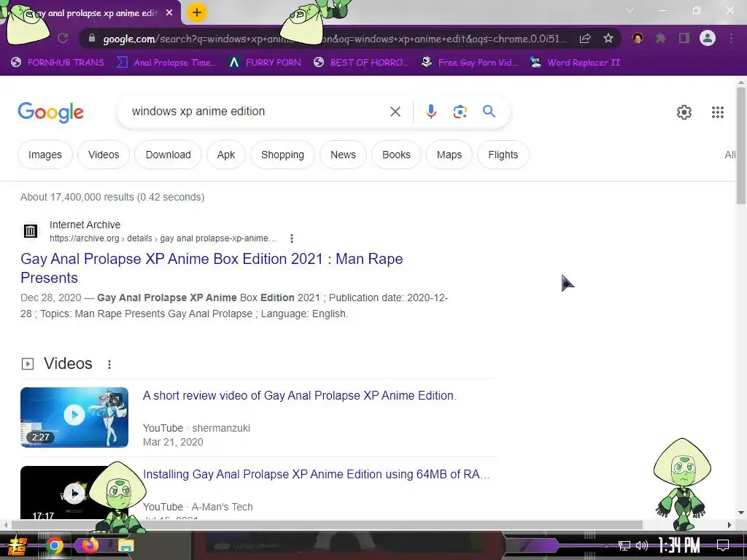Click the Google logo
The height and width of the screenshot is (560, 747).
tap(50, 112)
